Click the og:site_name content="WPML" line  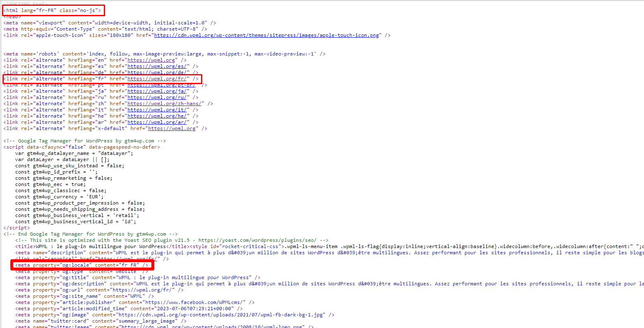(x=84, y=296)
